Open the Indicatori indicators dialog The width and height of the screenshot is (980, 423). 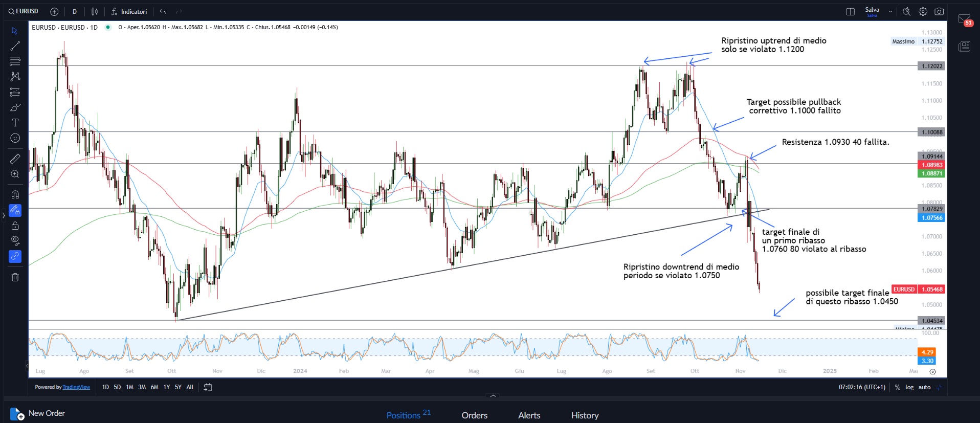pos(129,11)
